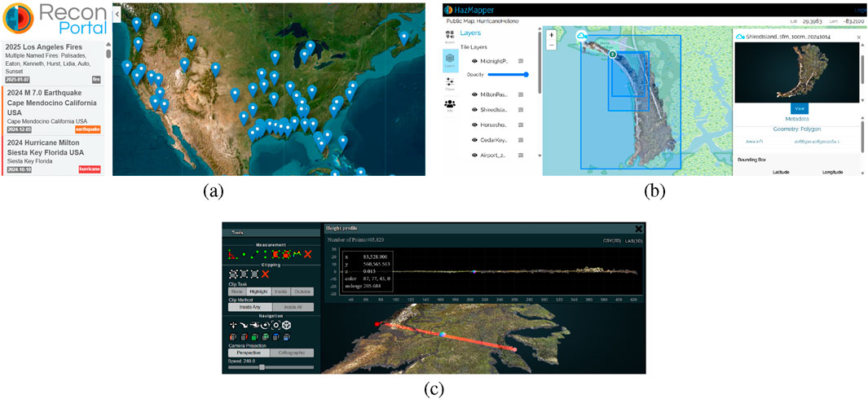Open the MidnightP.. layer options menu

tap(520, 61)
